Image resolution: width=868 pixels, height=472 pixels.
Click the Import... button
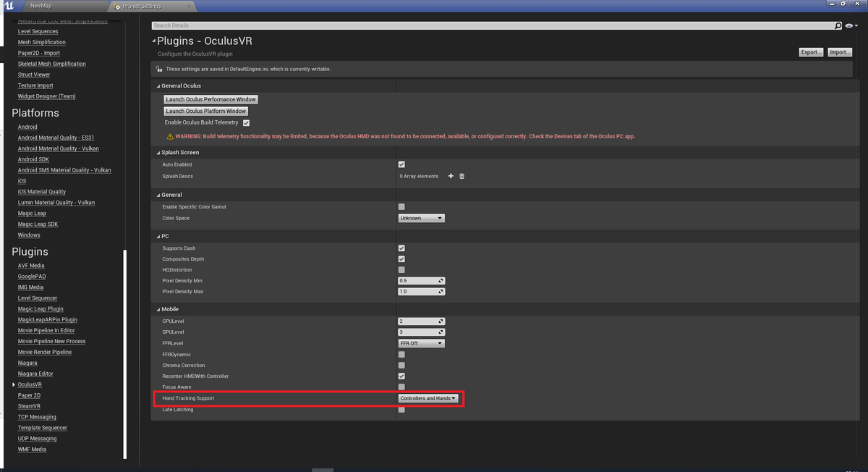(839, 52)
